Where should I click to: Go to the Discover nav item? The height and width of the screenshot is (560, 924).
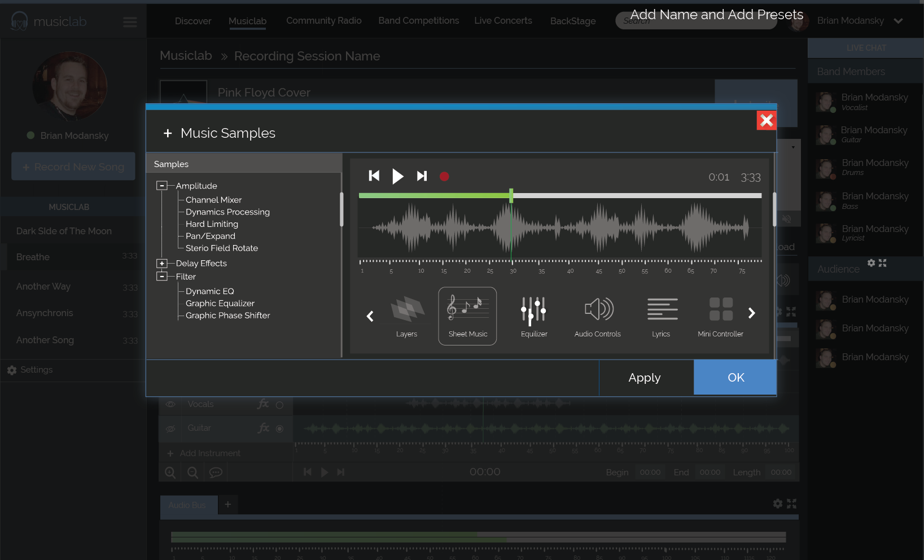tap(193, 21)
